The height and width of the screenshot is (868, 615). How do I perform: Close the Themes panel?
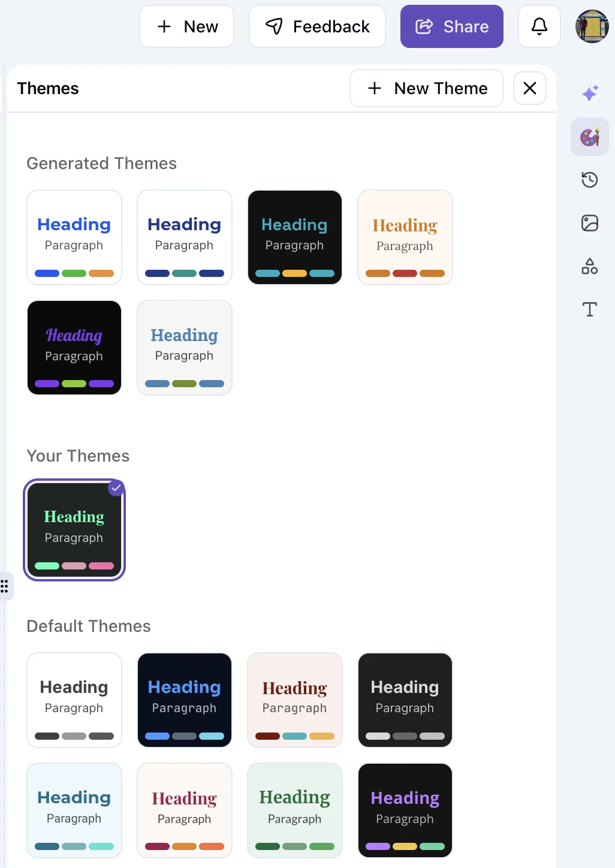point(529,88)
